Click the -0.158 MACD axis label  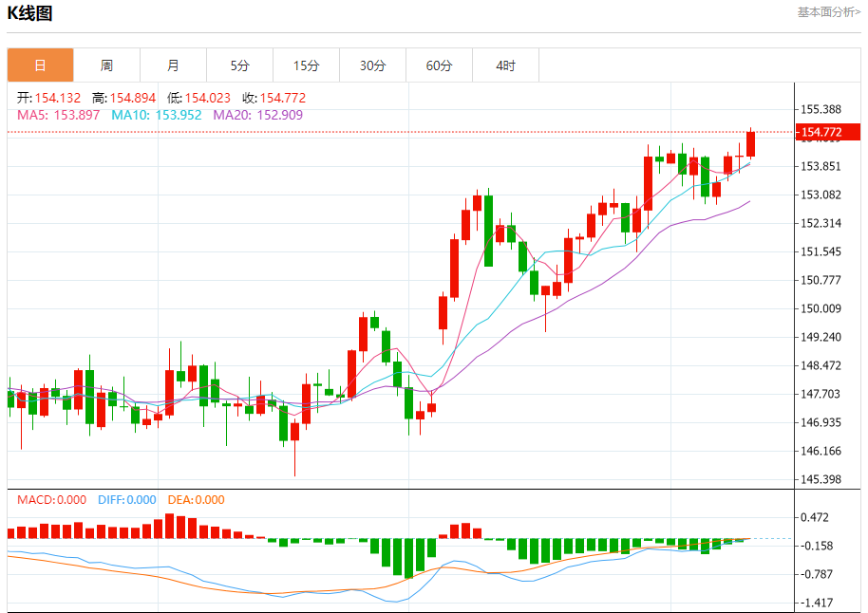coord(817,546)
